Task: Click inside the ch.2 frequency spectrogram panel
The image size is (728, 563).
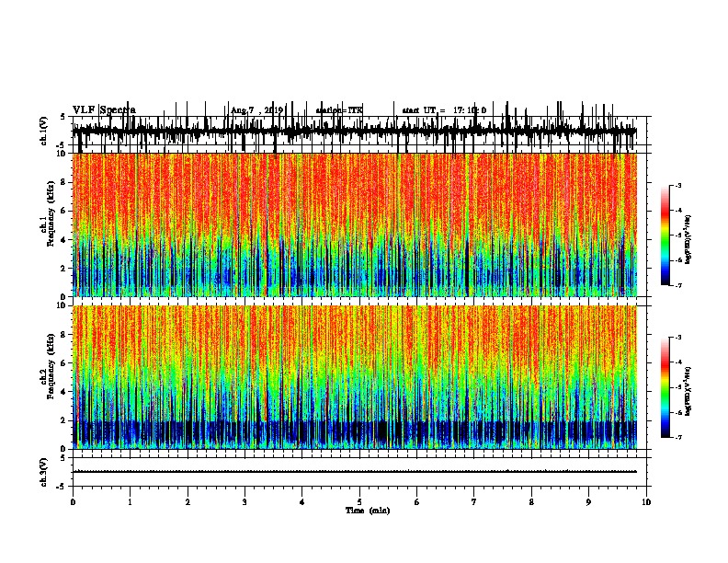Action: (359, 377)
